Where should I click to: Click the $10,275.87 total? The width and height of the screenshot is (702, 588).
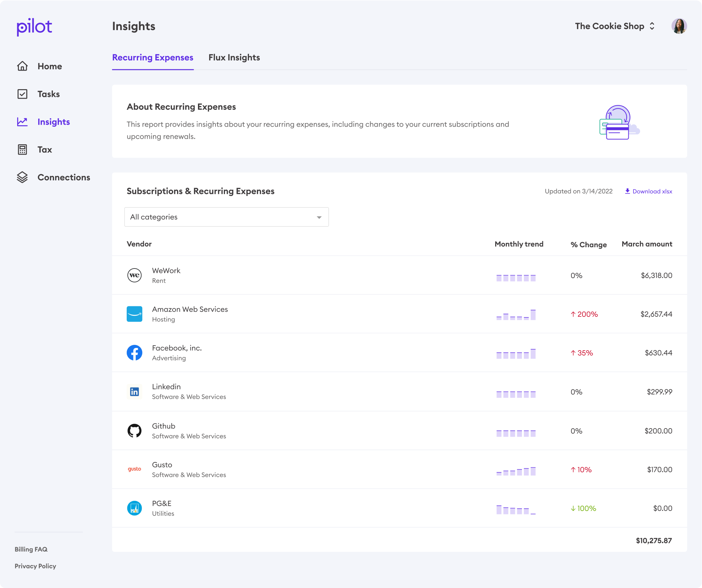point(654,540)
